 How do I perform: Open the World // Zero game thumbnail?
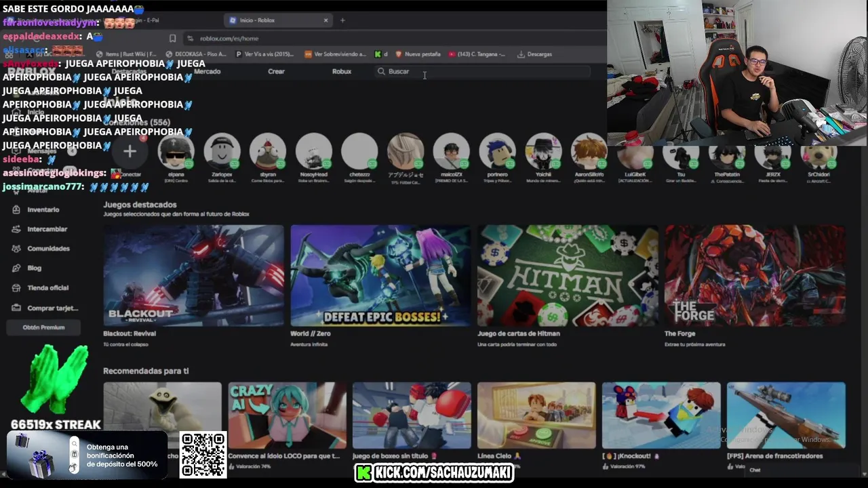(x=380, y=275)
